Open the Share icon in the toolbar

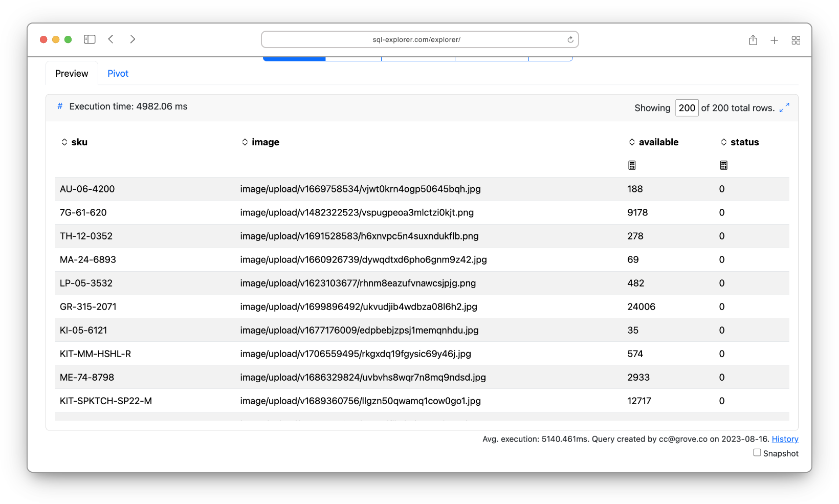pyautogui.click(x=753, y=40)
